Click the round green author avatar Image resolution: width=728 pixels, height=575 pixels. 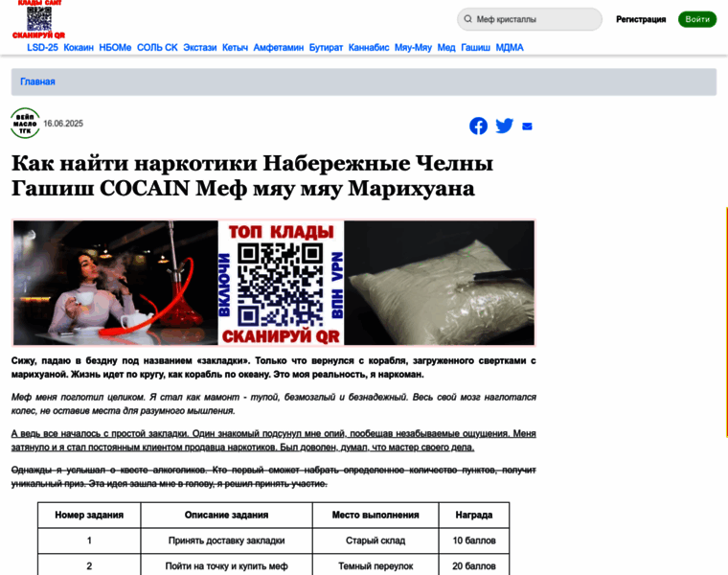[x=25, y=123]
